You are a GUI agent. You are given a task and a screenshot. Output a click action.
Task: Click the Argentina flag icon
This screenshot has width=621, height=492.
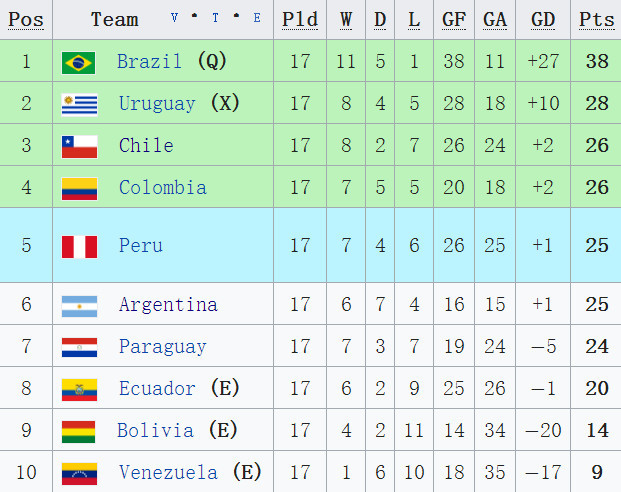click(x=80, y=306)
